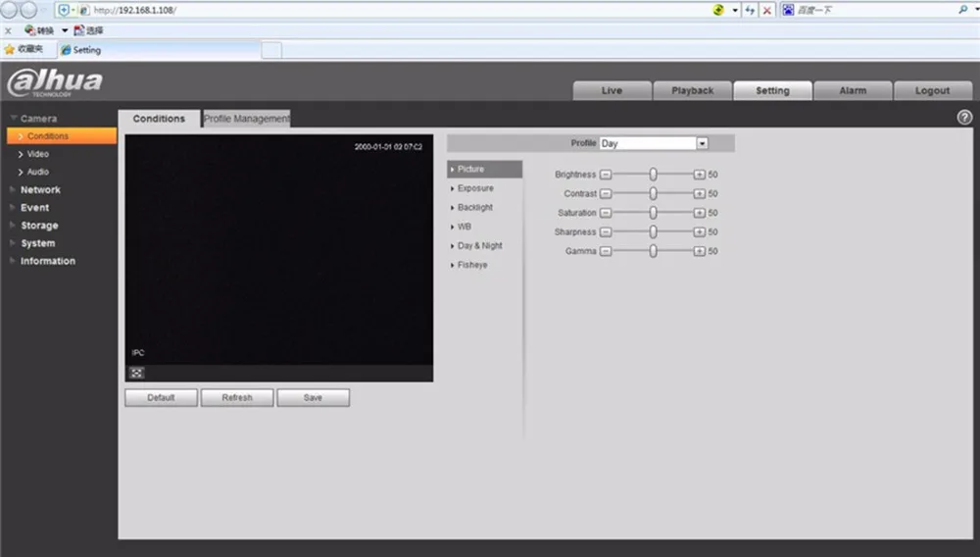The width and height of the screenshot is (980, 557).
Task: Increase Saturation with plus button
Action: (x=700, y=213)
